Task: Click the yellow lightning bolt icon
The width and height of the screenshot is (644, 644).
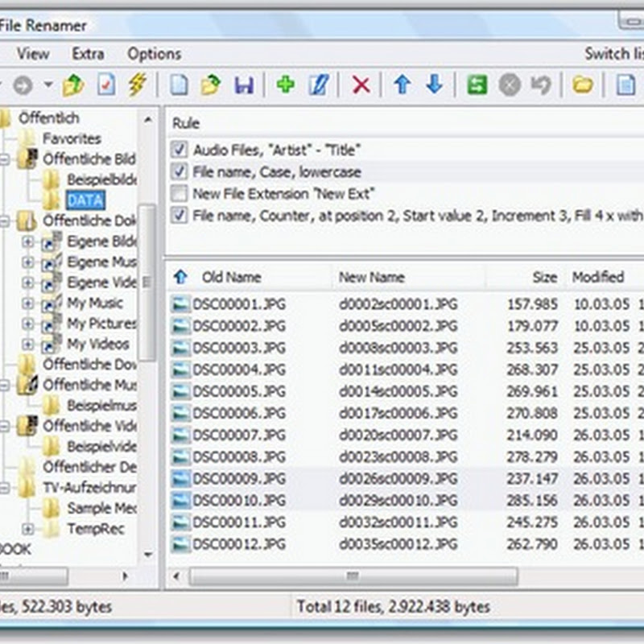Action: [x=137, y=85]
